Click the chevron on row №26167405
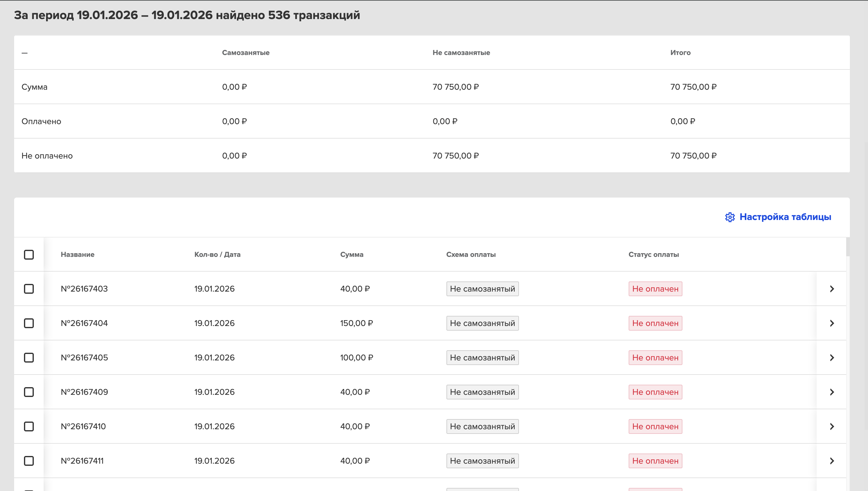The height and width of the screenshot is (491, 868). 832,358
